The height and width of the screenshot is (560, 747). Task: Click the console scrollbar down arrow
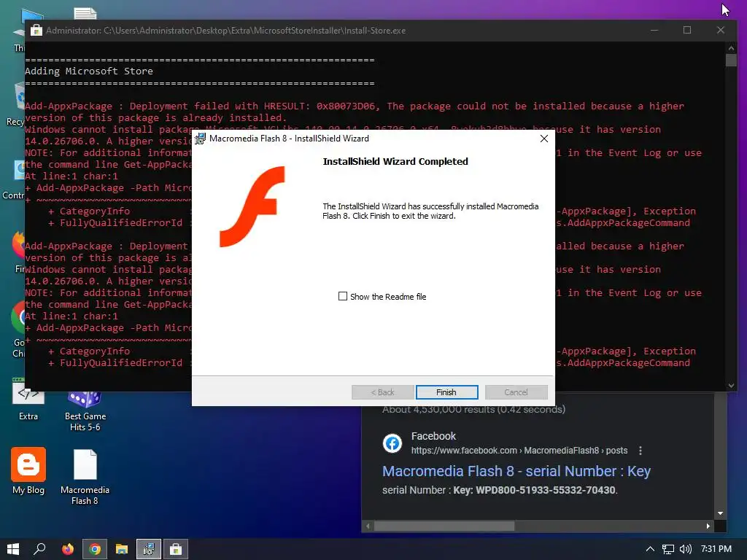[x=731, y=386]
